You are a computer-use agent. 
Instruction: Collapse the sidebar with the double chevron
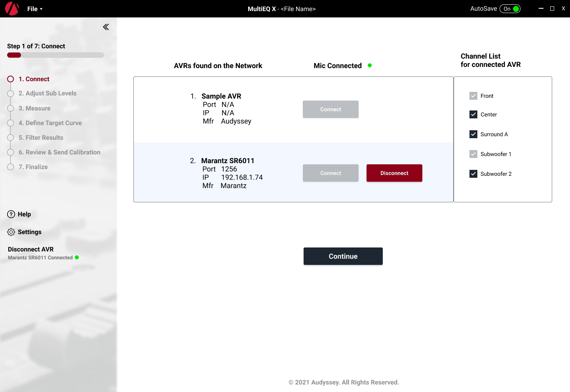(106, 27)
